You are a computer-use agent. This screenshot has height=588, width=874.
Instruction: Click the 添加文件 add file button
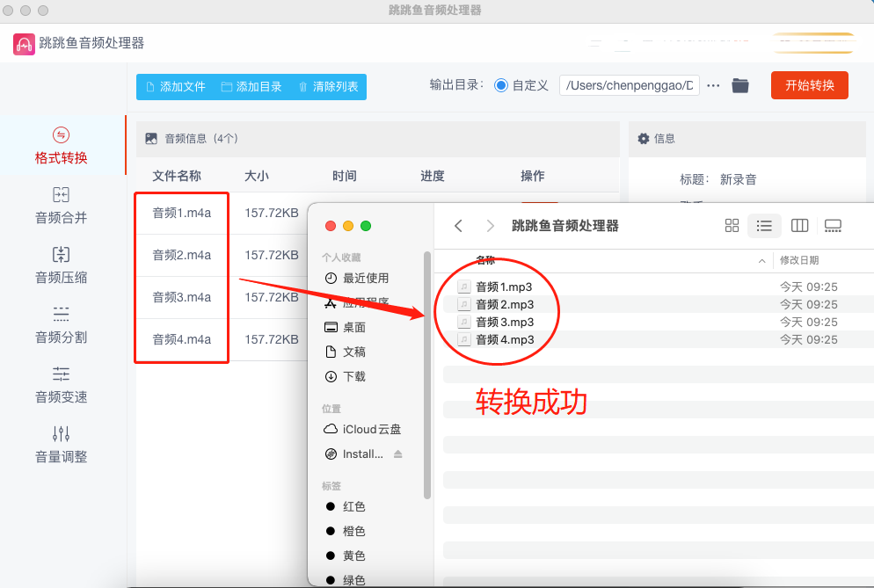click(x=175, y=86)
